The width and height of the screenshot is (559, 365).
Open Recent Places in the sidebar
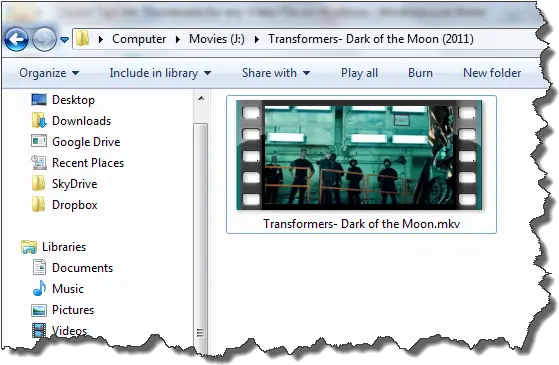(88, 163)
